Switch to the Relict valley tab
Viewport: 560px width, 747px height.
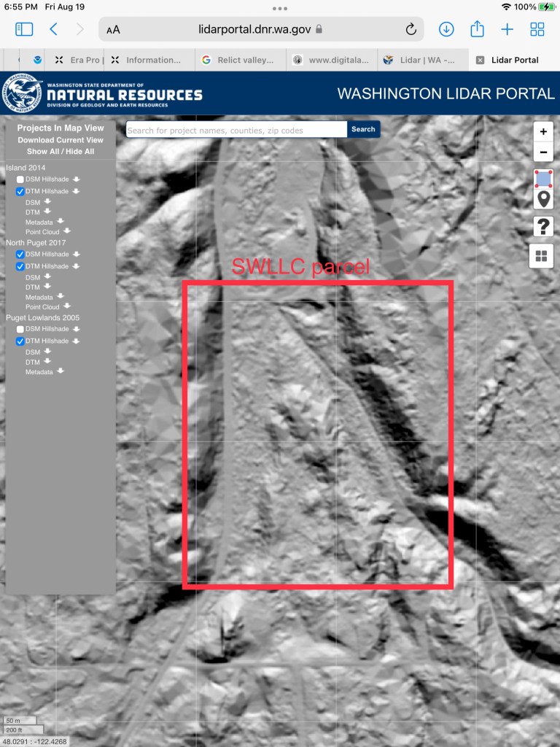pos(239,60)
